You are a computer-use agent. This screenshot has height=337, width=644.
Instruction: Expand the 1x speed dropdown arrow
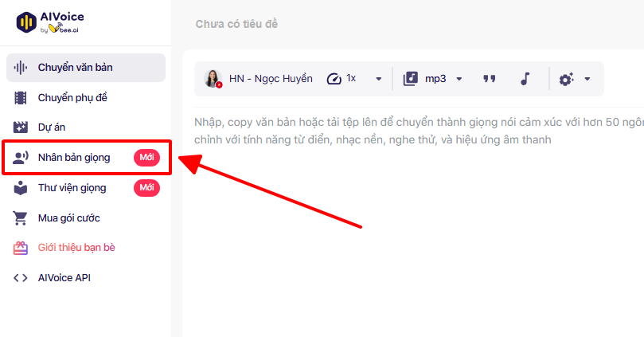click(x=379, y=79)
